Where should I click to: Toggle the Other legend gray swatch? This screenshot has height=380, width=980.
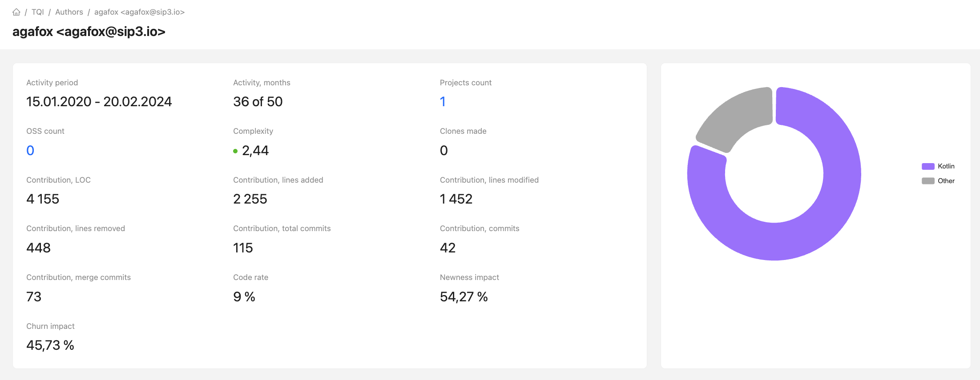(928, 181)
